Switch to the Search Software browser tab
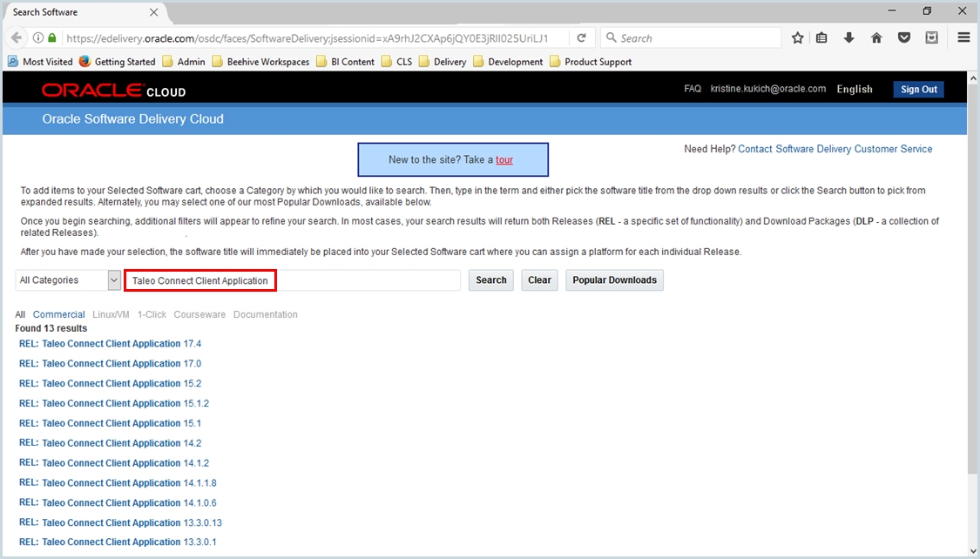The width and height of the screenshot is (980, 559). 78,12
